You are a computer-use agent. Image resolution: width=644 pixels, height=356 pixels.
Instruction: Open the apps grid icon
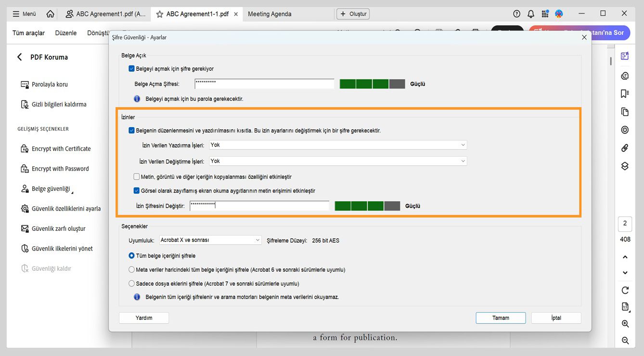[545, 14]
